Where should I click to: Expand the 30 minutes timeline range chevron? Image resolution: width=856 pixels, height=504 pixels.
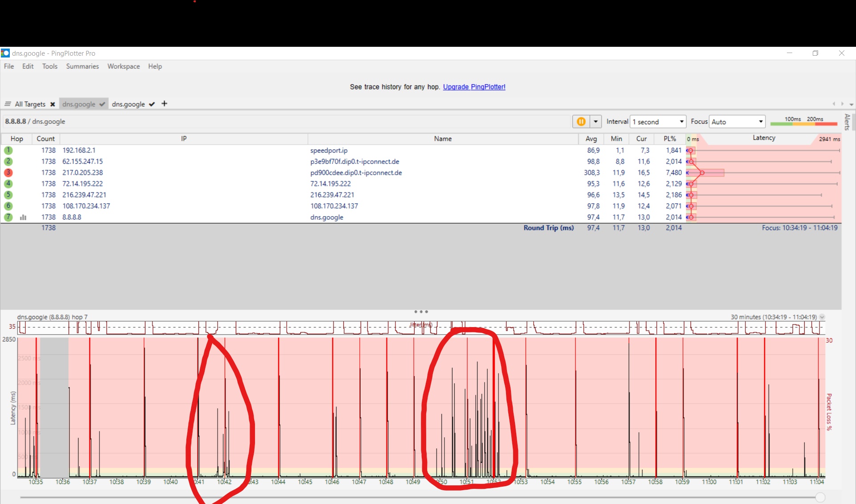click(x=822, y=317)
